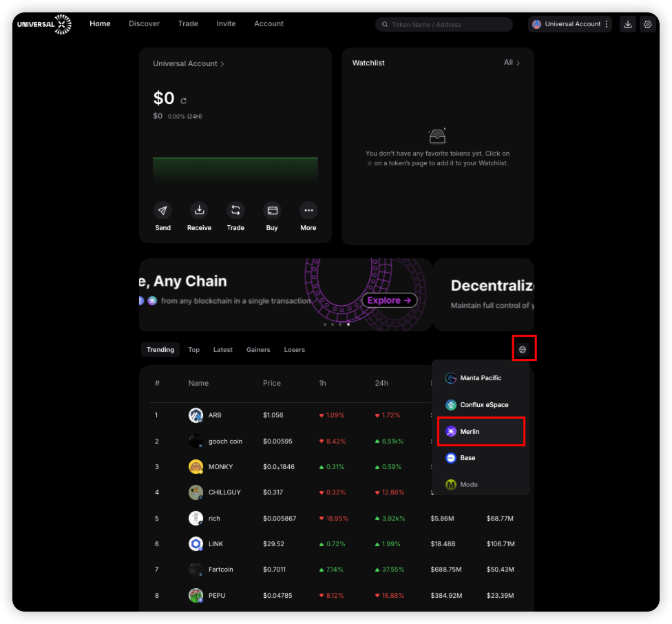
Task: Click the Universal Account avatar
Action: (536, 24)
